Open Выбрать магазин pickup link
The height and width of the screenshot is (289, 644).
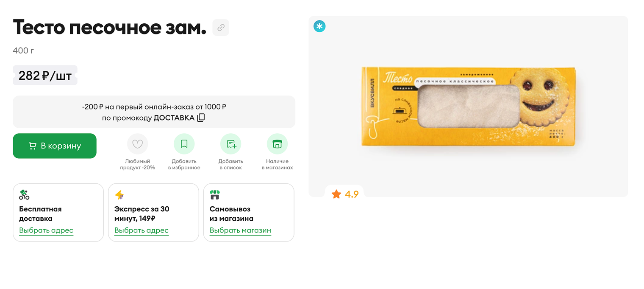240,230
